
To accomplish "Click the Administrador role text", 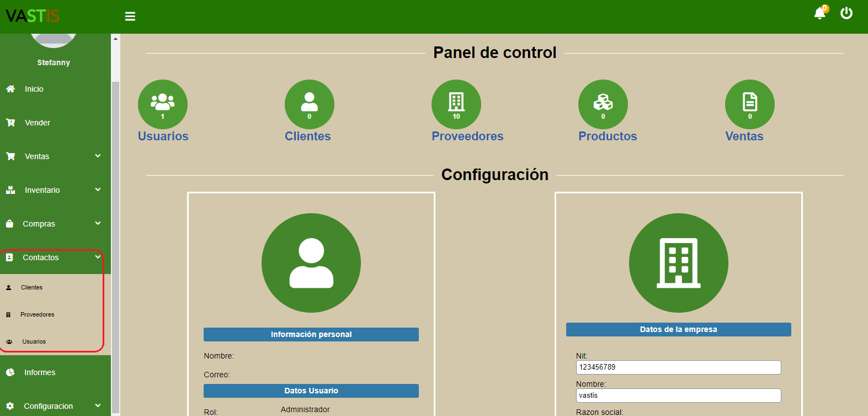I will pyautogui.click(x=305, y=409).
